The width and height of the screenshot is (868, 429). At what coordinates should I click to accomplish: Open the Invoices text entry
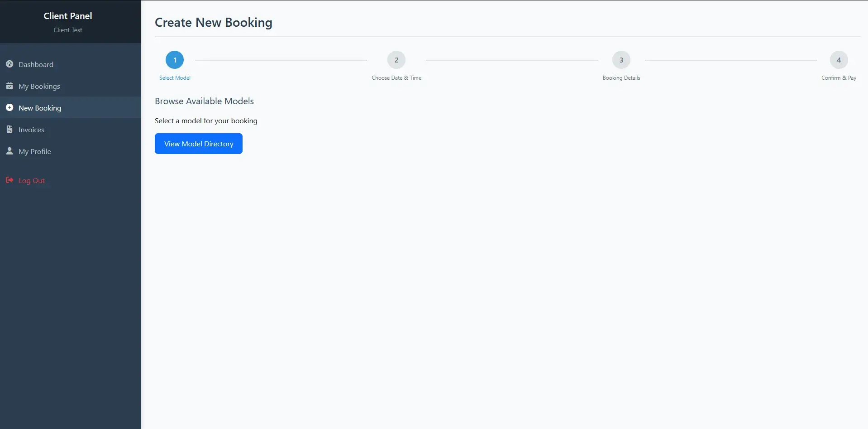(31, 130)
